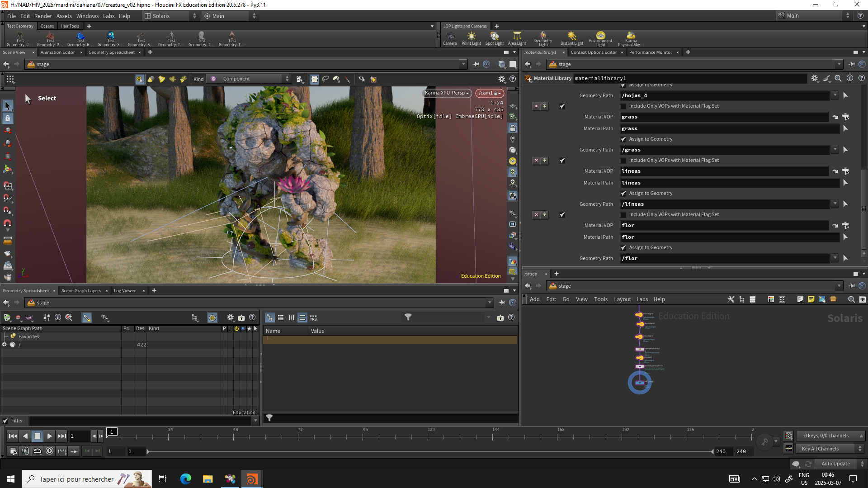
Task: Click the scene graph Filter field
Action: (x=140, y=421)
